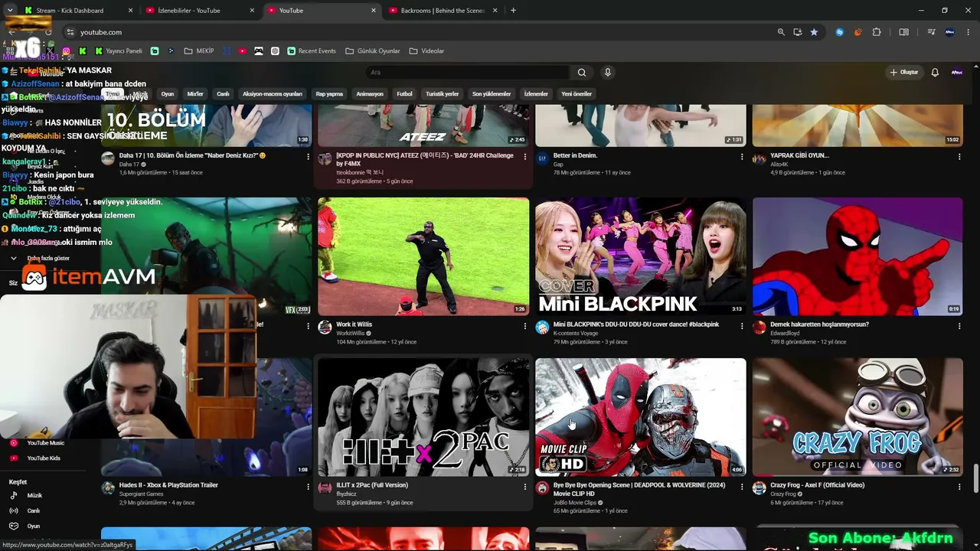
Task: Open the MEKİP bookmarks folder
Action: tap(199, 51)
